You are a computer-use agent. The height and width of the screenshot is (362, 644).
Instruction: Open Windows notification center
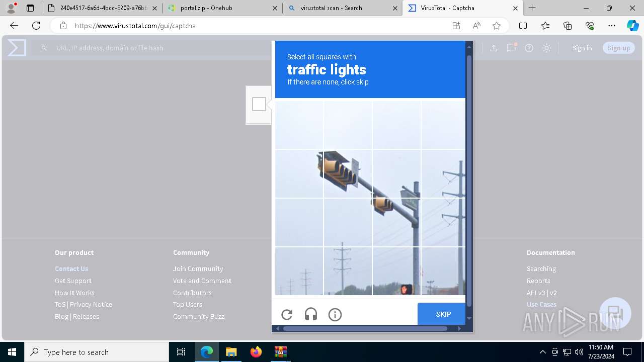tap(627, 352)
